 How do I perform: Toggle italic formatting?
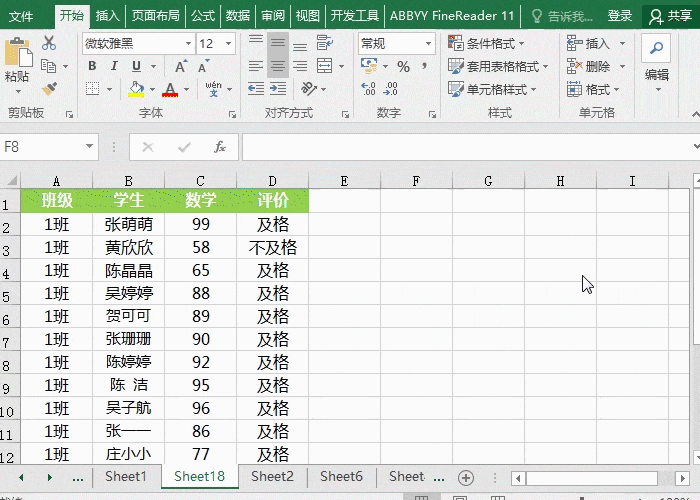[114, 66]
